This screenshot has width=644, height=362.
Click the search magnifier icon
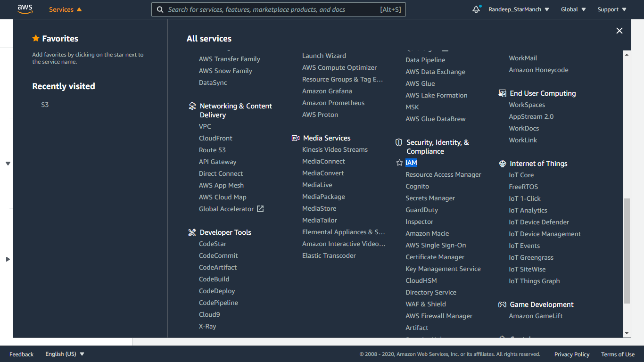click(160, 9)
